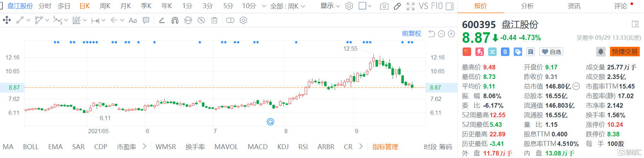Viewport: 644px width, 158px height.
Task: Zoom in chart with plus circle
Action: (451, 34)
